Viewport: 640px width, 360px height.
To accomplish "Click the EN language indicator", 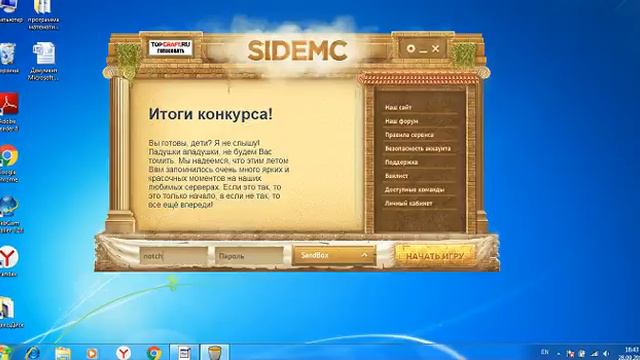I will point(545,352).
